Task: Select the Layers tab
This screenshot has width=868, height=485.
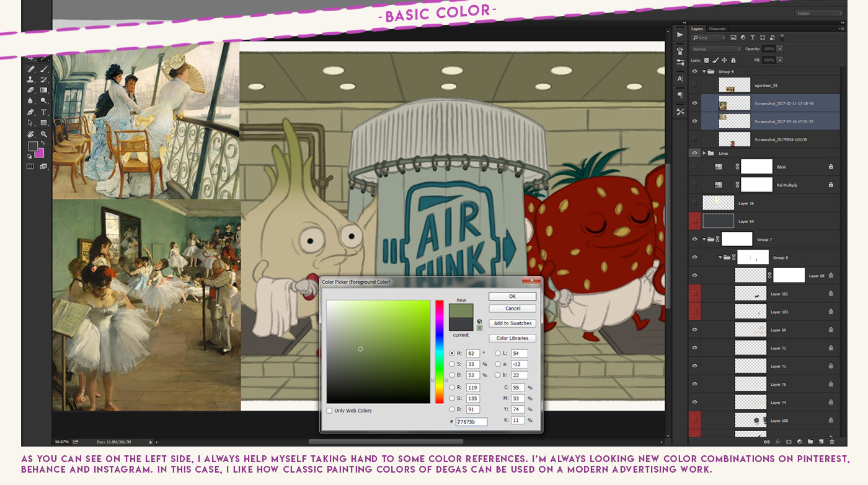Action: (x=697, y=28)
